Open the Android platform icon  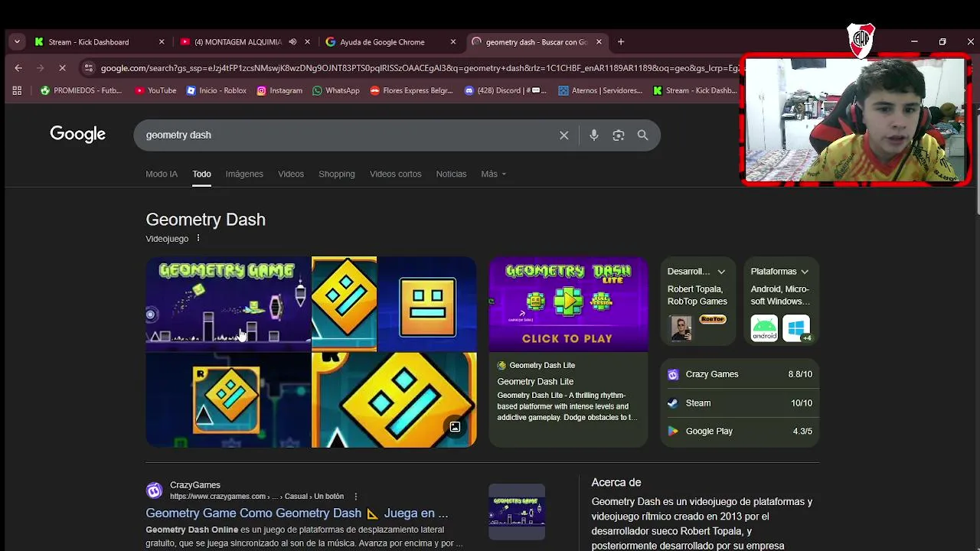pyautogui.click(x=764, y=328)
